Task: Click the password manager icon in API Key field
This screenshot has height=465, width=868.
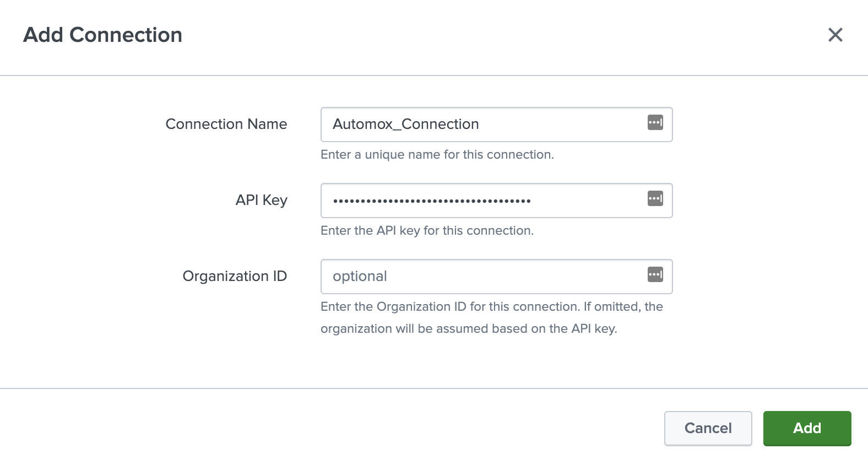Action: (655, 198)
